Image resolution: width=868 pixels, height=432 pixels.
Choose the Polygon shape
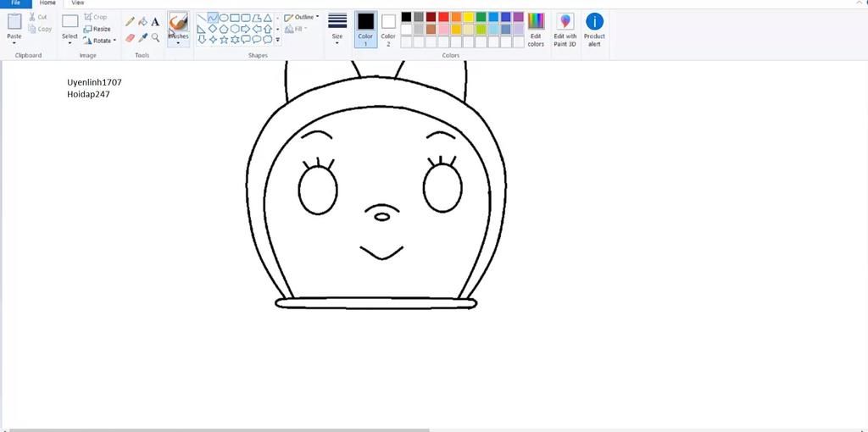click(257, 18)
